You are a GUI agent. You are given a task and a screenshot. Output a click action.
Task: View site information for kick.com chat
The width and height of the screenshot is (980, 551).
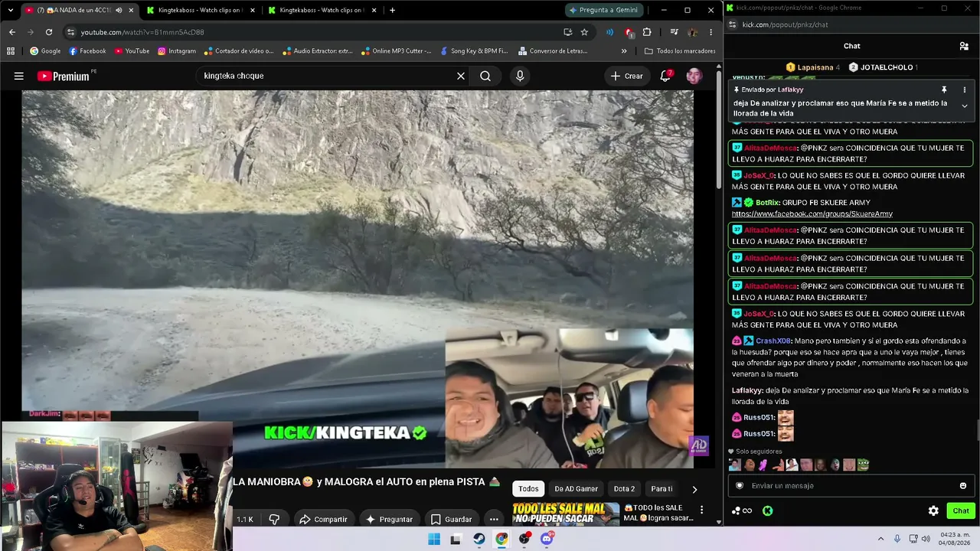point(732,24)
